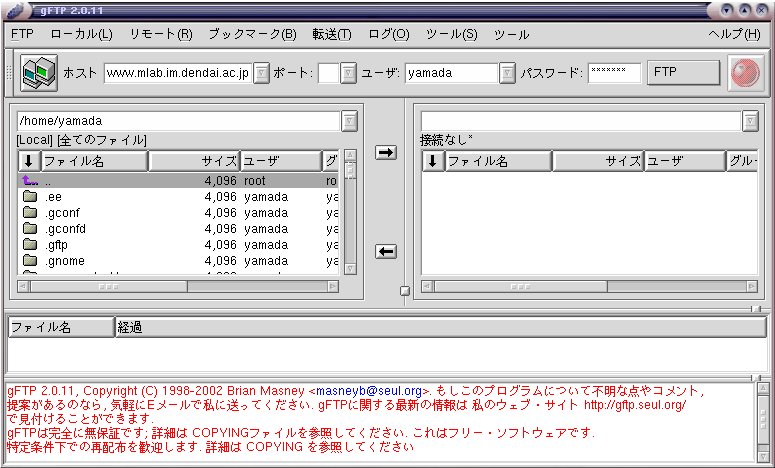Sort remote list by ユーザ column
Screen dimensions: 775x468
tap(685, 161)
